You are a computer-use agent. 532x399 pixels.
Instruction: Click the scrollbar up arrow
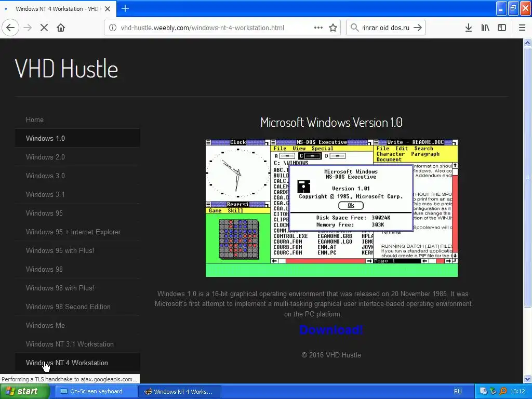coord(528,43)
